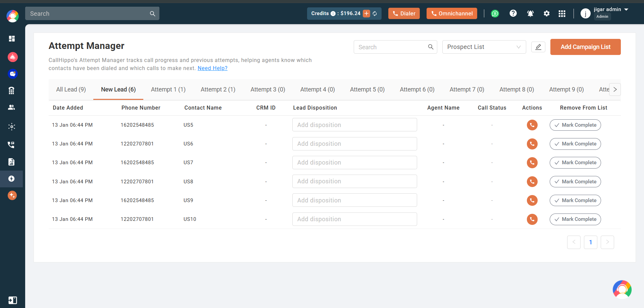Viewport: 644px width, 308px height.
Task: Open disposition dropdown for US6
Action: point(354,144)
